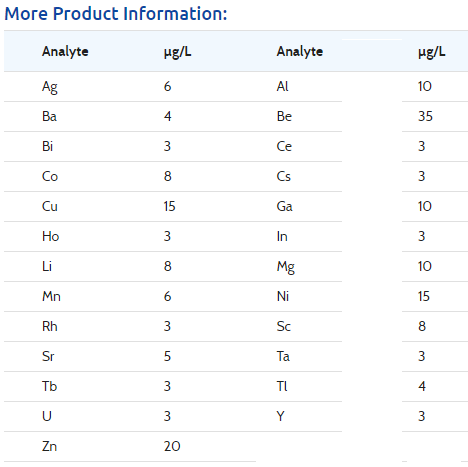Viewport: 468px width, 467px height.
Task: Click the Be value 35 cell
Action: click(x=425, y=116)
